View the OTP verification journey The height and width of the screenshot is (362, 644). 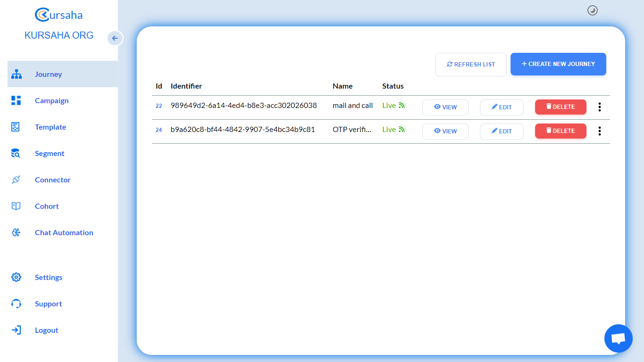tap(446, 131)
